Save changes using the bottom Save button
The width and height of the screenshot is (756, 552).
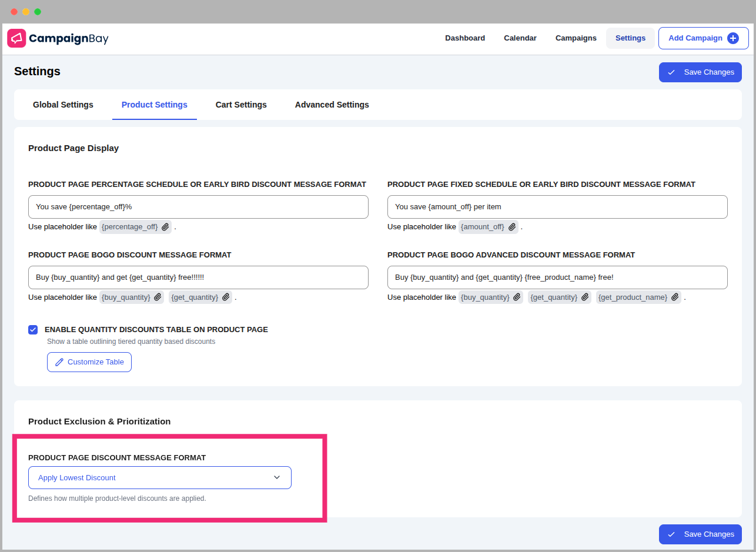[x=700, y=534]
